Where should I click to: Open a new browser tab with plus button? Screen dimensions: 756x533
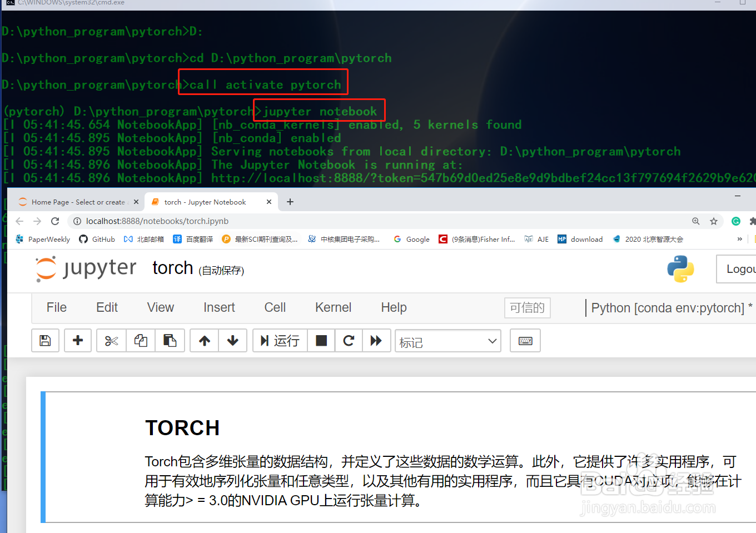coord(290,202)
